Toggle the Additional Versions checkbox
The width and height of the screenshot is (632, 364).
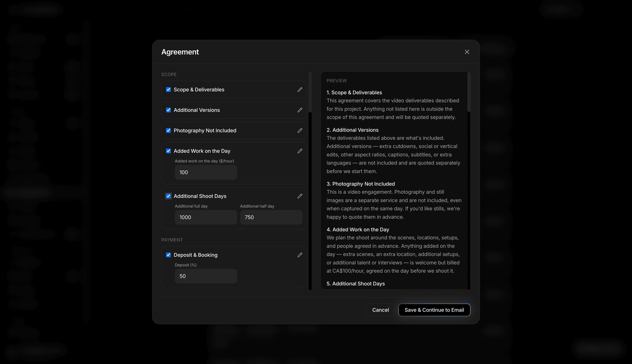(x=168, y=110)
